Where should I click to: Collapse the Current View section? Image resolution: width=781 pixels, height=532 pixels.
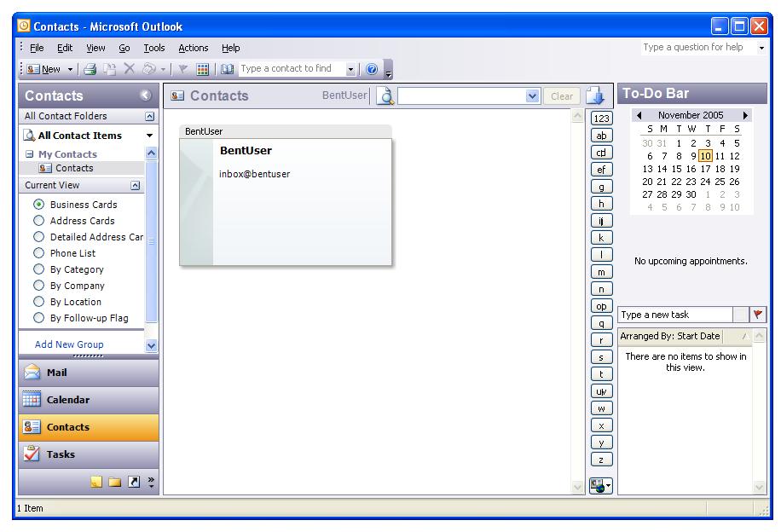pos(135,185)
